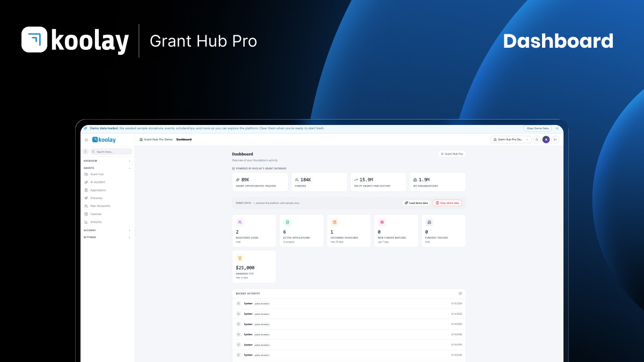Click the up-down switcher beside Search menu
This screenshot has height=362, width=644.
click(86, 152)
